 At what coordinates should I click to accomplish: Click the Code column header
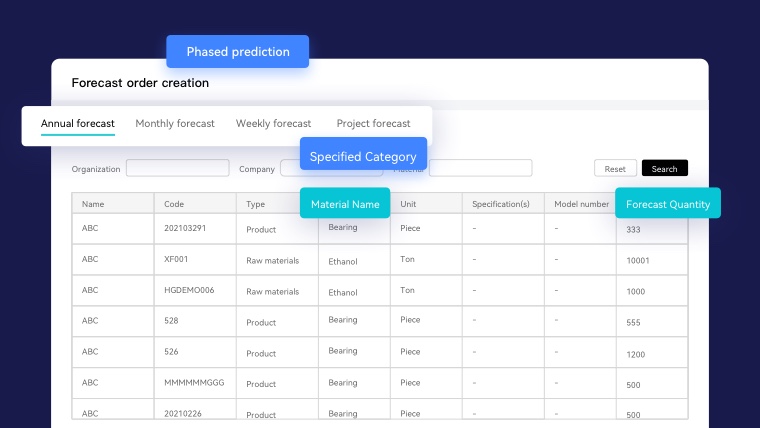(x=174, y=204)
